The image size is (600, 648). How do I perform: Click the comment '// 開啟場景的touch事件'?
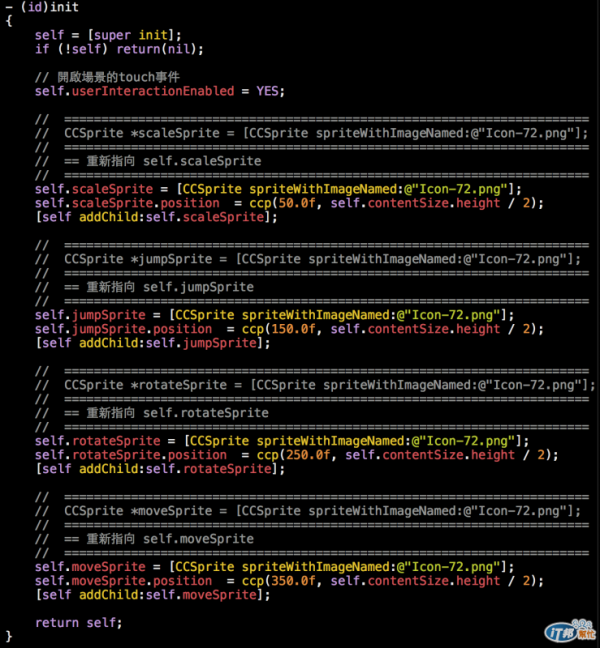(107, 77)
